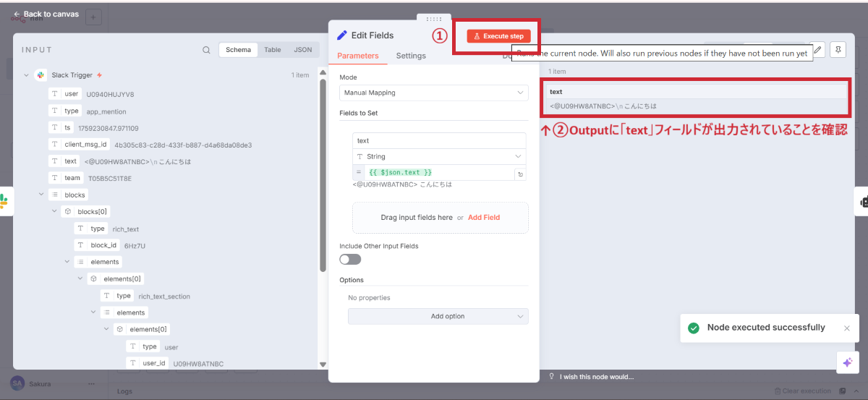Click the user_id field U09HW8ATNBC

(x=148, y=363)
